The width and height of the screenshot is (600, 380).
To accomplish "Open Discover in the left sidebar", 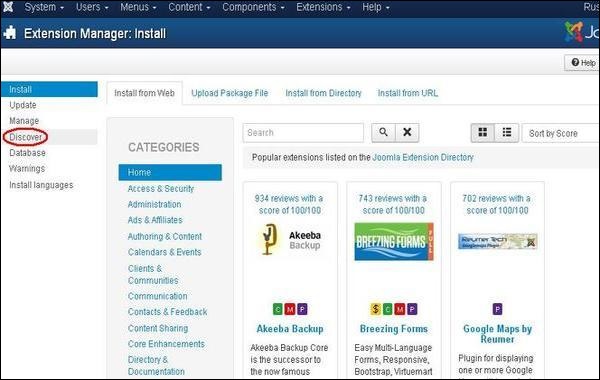I will (x=26, y=137).
